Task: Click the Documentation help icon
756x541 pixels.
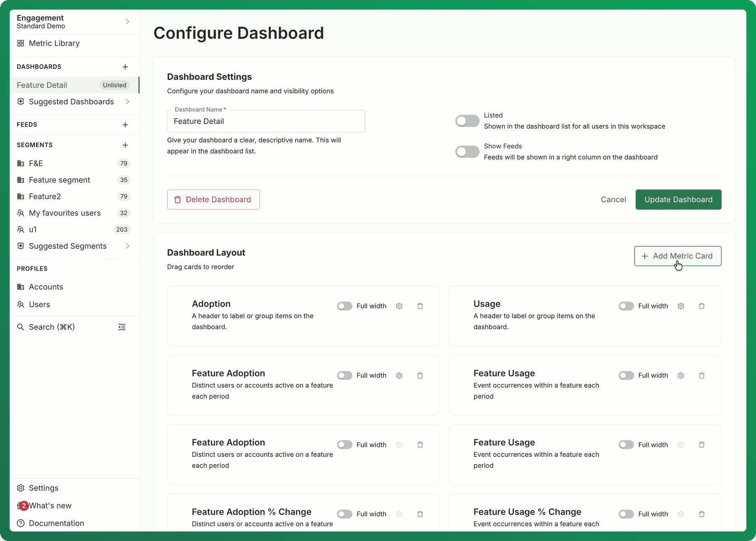Action: point(21,523)
